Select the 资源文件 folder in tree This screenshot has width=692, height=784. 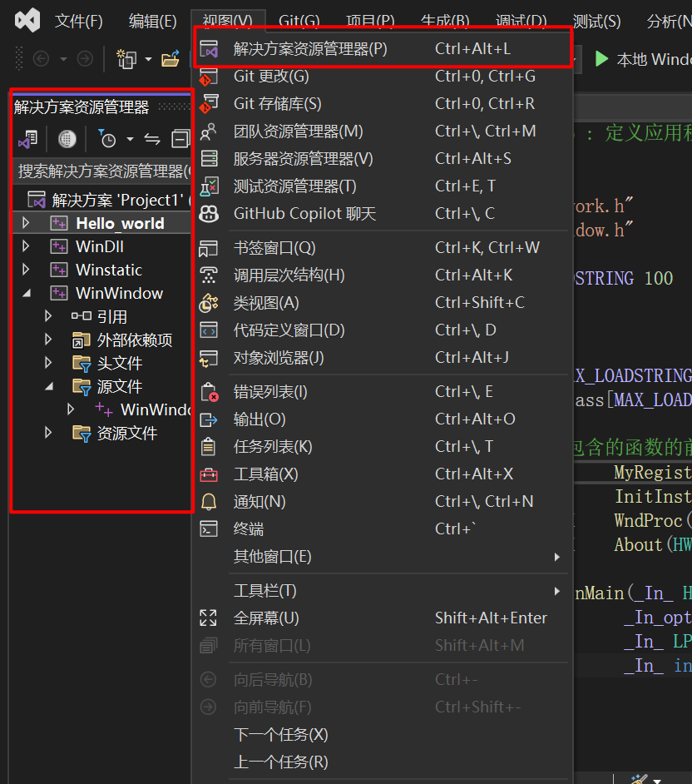click(x=126, y=434)
